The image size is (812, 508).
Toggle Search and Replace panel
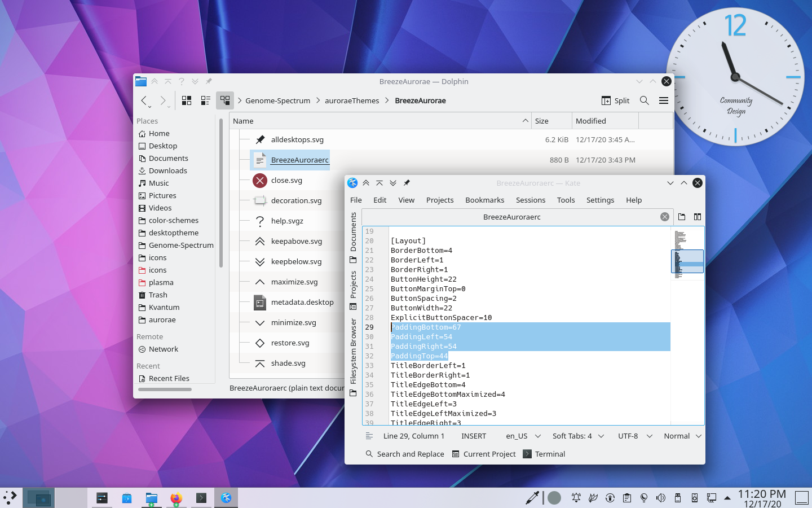tap(405, 454)
